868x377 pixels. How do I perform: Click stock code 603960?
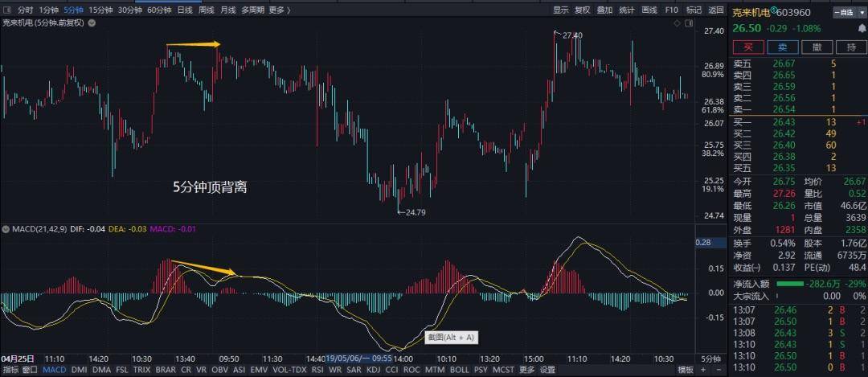coord(793,13)
